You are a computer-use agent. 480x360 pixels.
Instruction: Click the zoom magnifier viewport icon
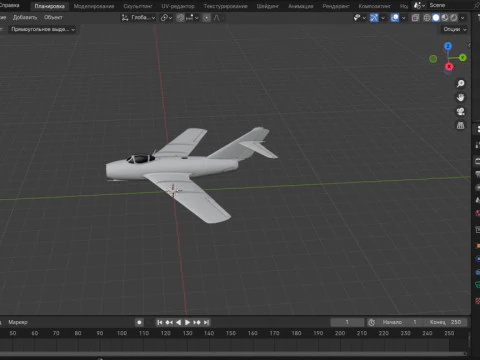click(461, 83)
